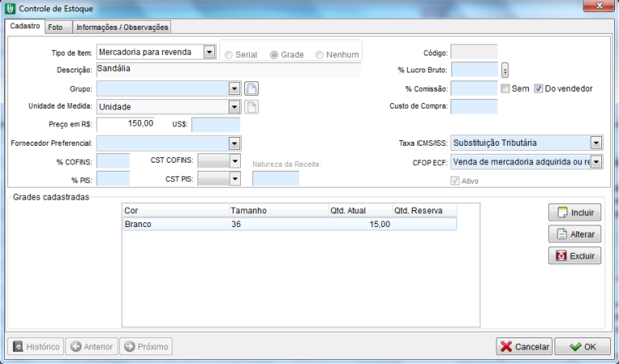Click the small options button beside % Lucro Bruto

tap(505, 70)
